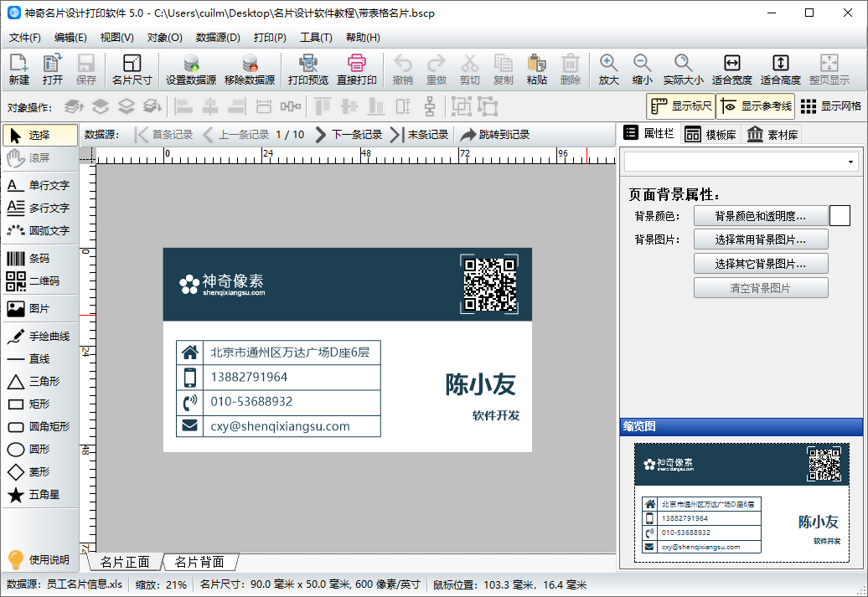
Task: Click the card thumbnail in 缩览图 panel
Action: coord(741,503)
